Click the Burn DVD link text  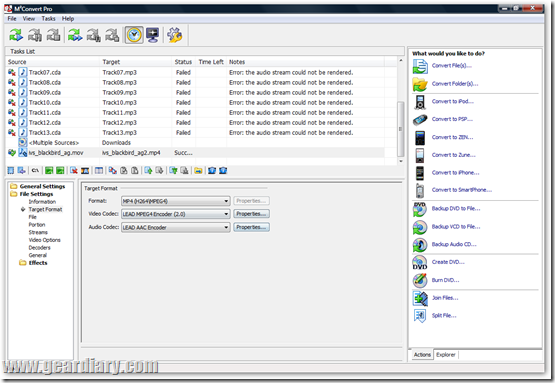pyautogui.click(x=445, y=280)
